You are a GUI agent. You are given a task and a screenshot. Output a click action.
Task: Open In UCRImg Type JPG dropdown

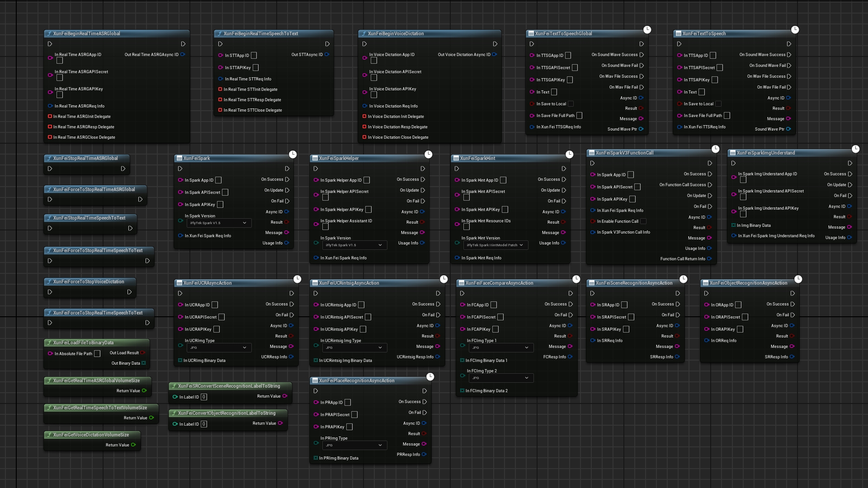(218, 347)
